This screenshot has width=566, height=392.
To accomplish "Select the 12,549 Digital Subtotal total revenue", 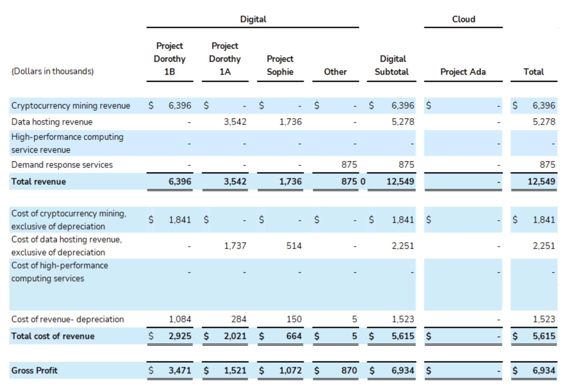I will tap(400, 182).
